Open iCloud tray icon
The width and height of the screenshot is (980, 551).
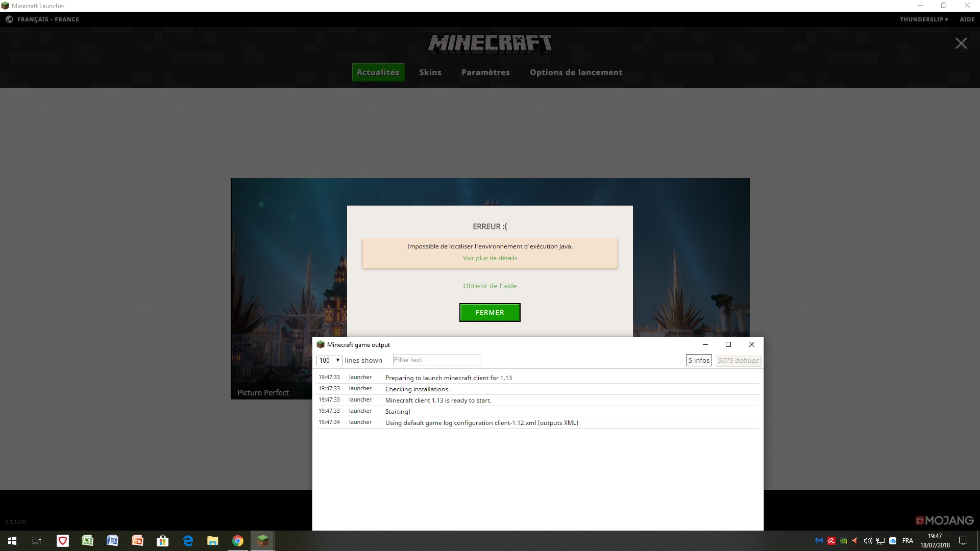click(x=893, y=541)
